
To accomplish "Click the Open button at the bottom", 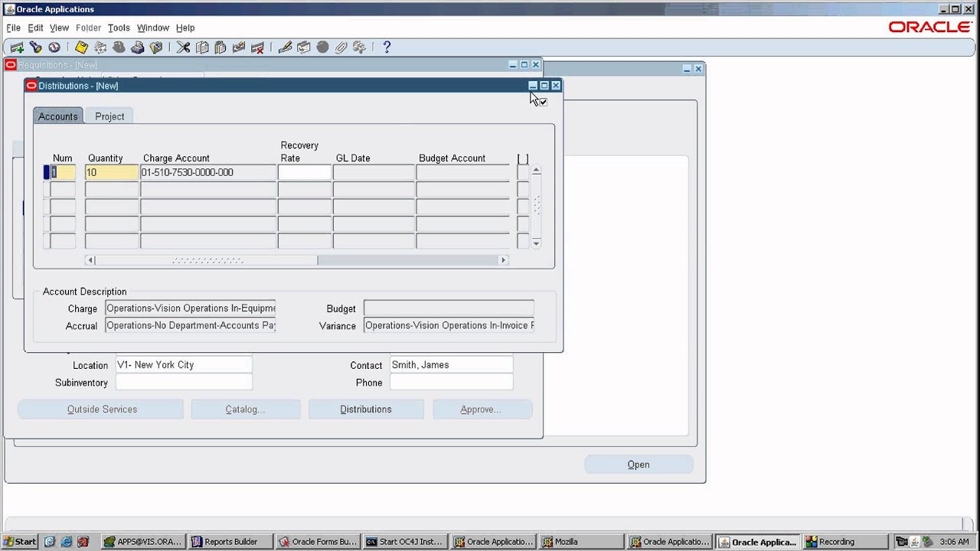I will tap(639, 465).
